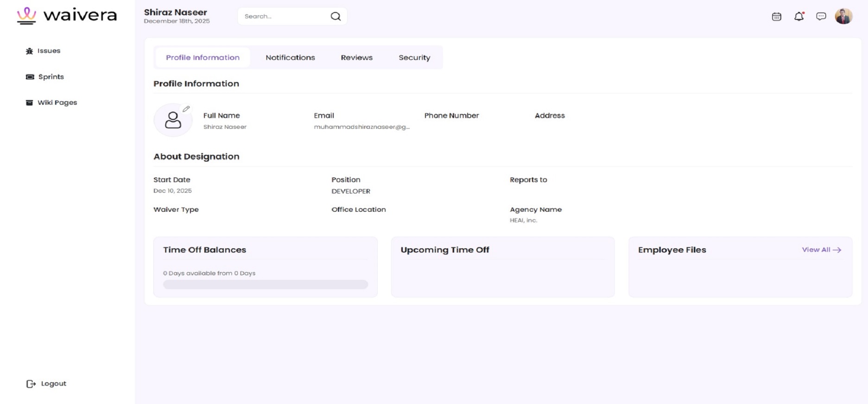Click into the Search input field

(x=283, y=17)
